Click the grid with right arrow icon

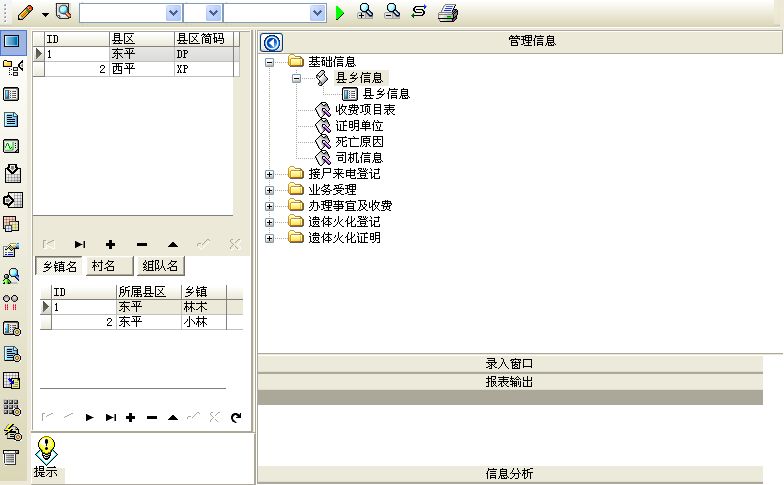(x=12, y=200)
